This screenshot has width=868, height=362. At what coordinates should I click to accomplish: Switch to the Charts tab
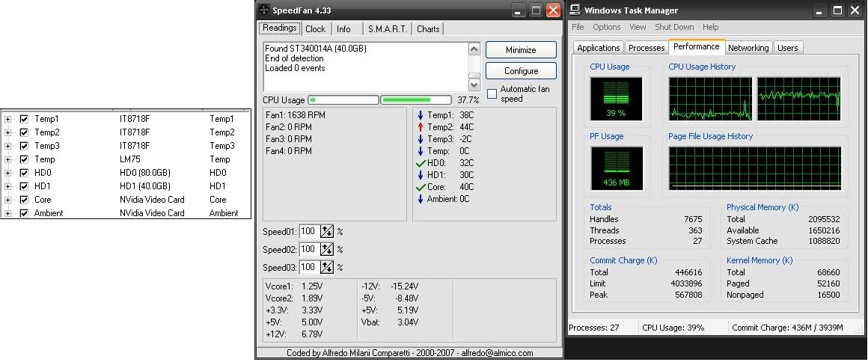point(429,28)
